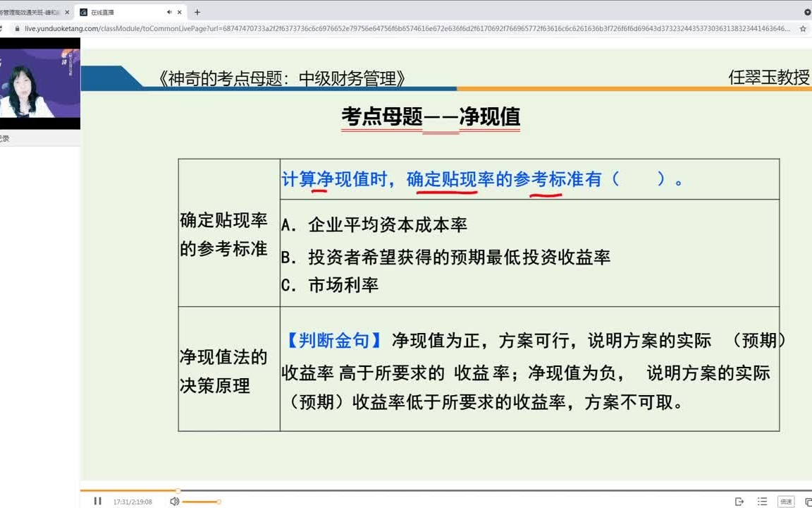The height and width of the screenshot is (508, 812).
Task: Toggle play/pause on the video player
Action: [97, 501]
